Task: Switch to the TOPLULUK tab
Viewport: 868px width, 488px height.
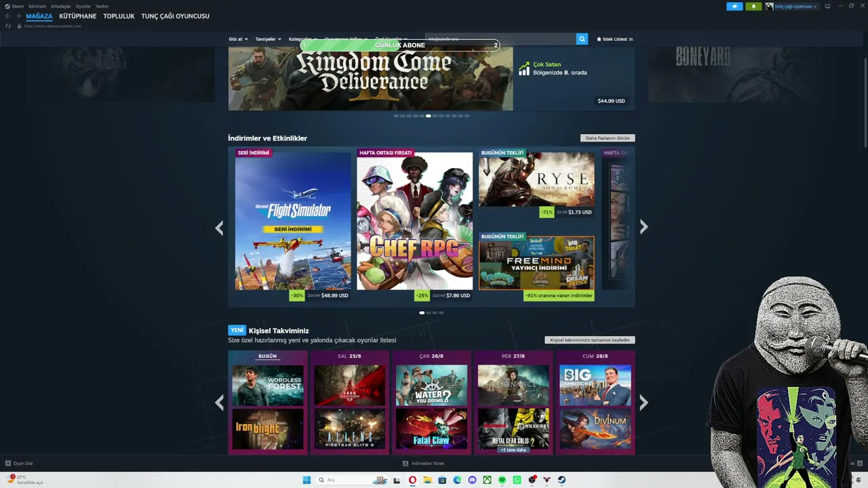Action: tap(119, 16)
